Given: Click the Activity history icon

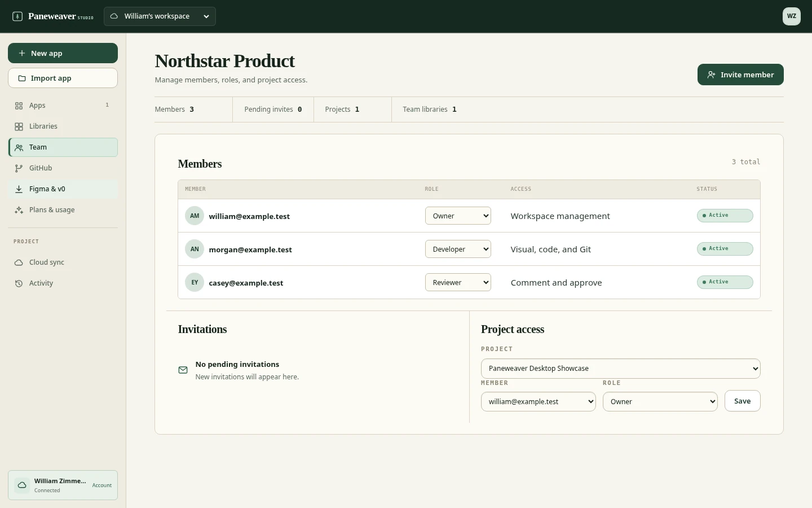Looking at the screenshot, I should point(19,283).
